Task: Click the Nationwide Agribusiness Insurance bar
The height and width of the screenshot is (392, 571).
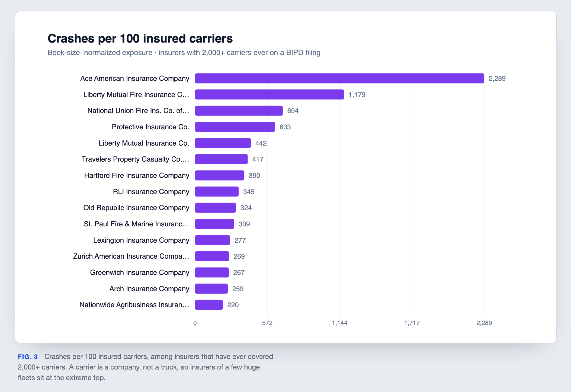Action: (209, 305)
